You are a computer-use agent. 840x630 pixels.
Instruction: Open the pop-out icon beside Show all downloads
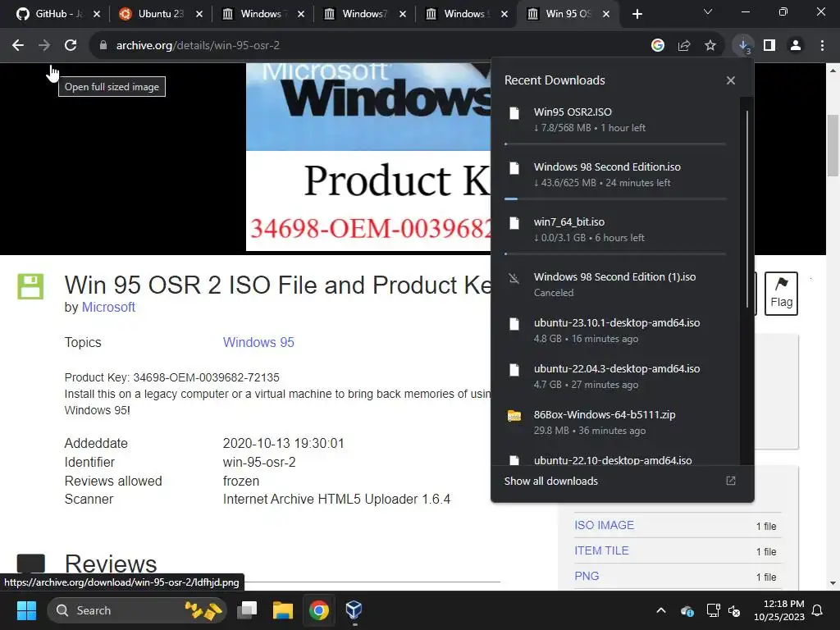click(731, 481)
